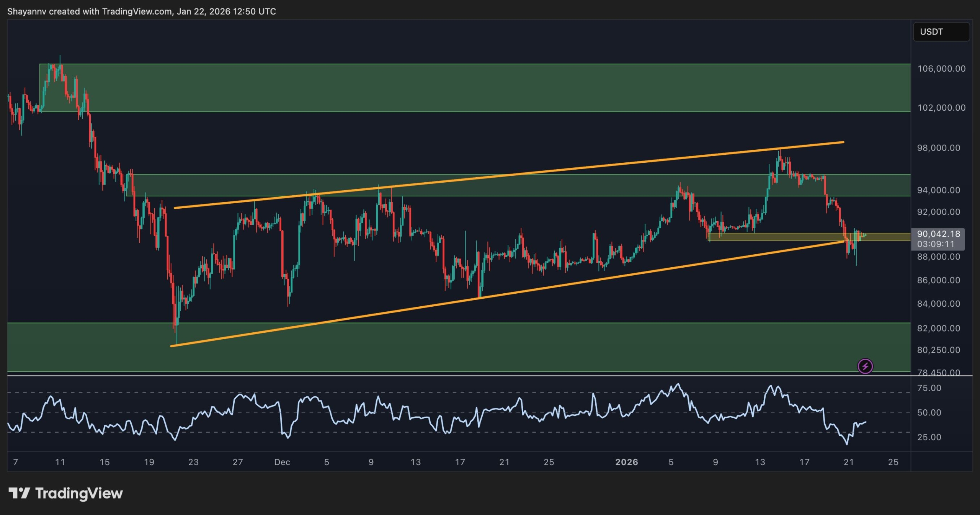Click the Shayannv created with TradingView.com header

tap(142, 11)
